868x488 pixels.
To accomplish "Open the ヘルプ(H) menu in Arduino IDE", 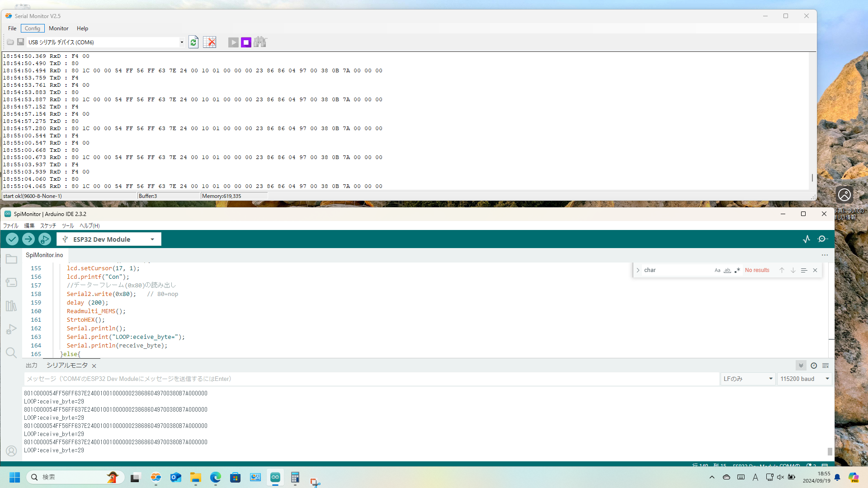I will (x=90, y=225).
